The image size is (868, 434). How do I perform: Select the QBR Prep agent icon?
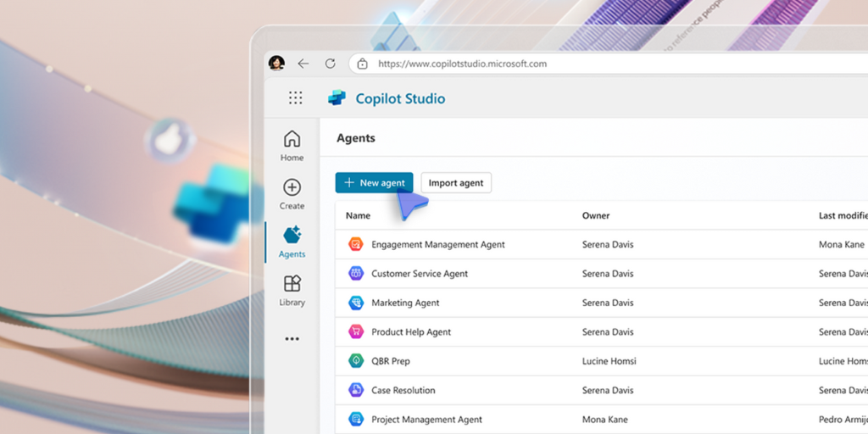355,361
